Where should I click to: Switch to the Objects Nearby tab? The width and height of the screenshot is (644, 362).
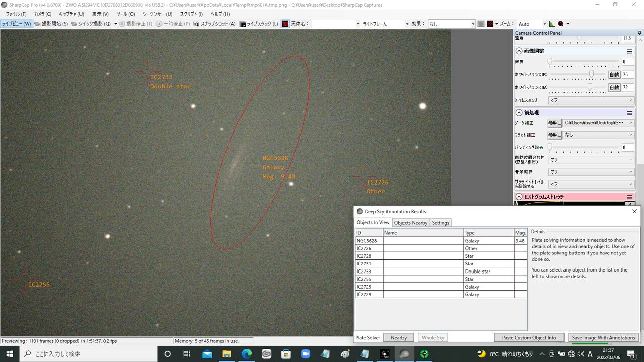point(411,223)
